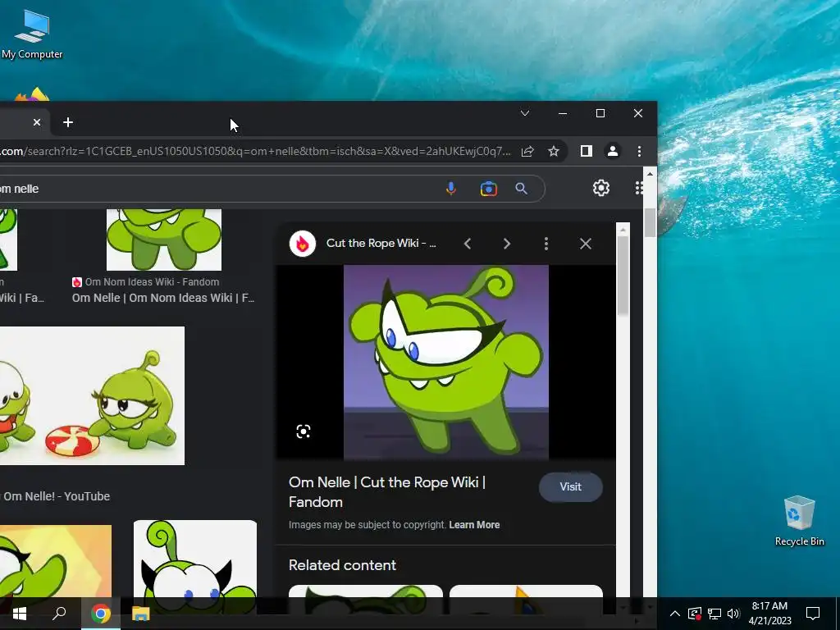Image resolution: width=840 pixels, height=630 pixels.
Task: Bookmark this page with the star icon
Action: pos(554,151)
